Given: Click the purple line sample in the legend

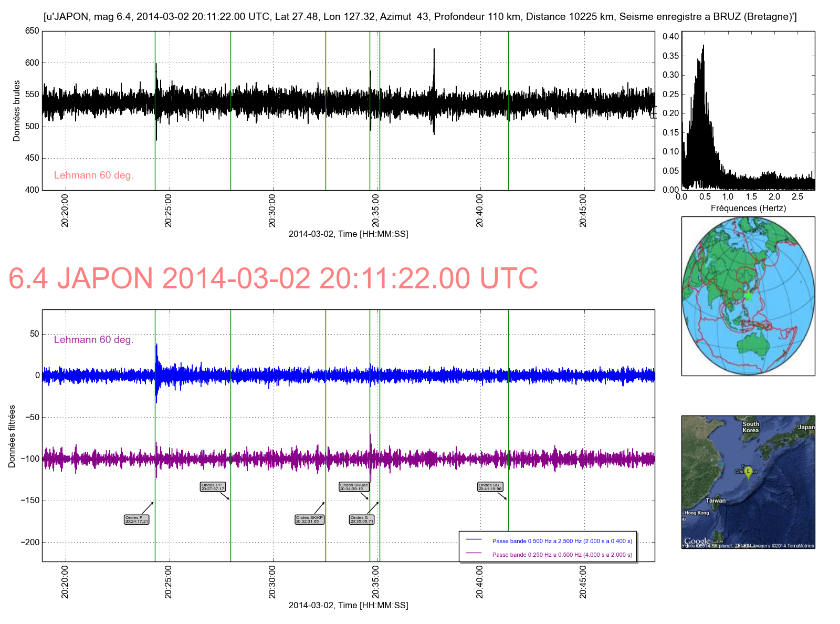Looking at the screenshot, I should (x=474, y=554).
